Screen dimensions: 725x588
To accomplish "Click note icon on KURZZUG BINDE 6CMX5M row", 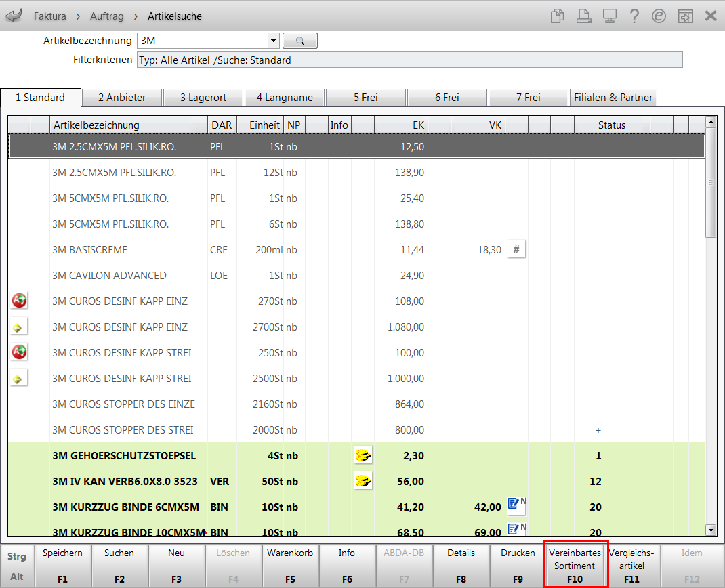I will (x=516, y=505).
